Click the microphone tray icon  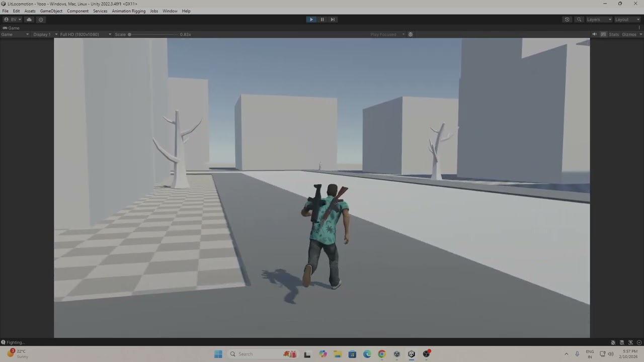577,354
